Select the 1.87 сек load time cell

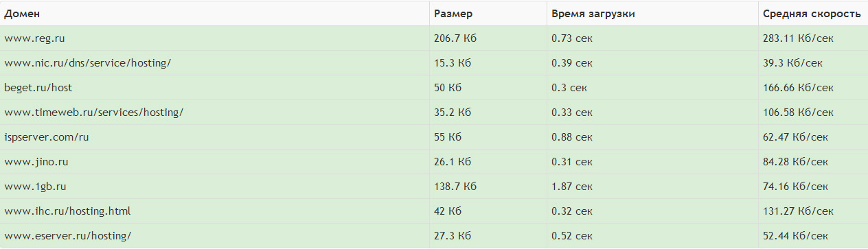click(652, 187)
